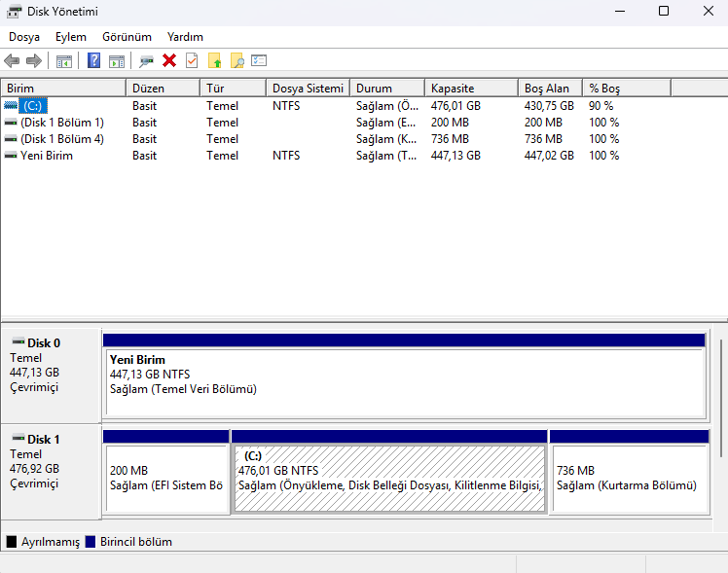This screenshot has height=573, width=728.
Task: Click the document checkmark properties icon
Action: click(x=192, y=60)
